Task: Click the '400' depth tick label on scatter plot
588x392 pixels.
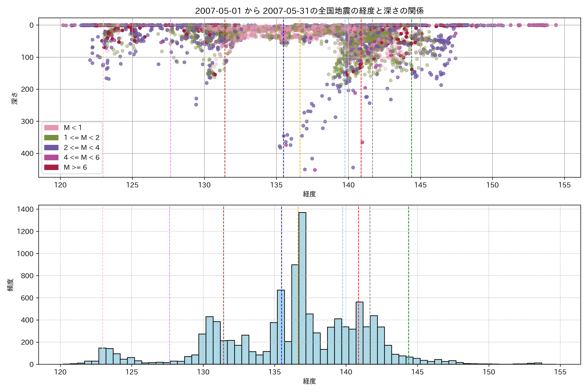Action: pyautogui.click(x=27, y=154)
